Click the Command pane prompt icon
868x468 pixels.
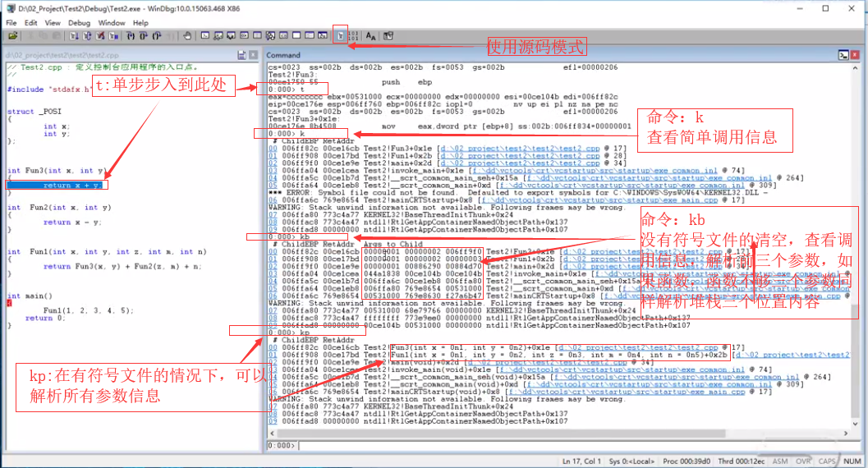(x=843, y=55)
